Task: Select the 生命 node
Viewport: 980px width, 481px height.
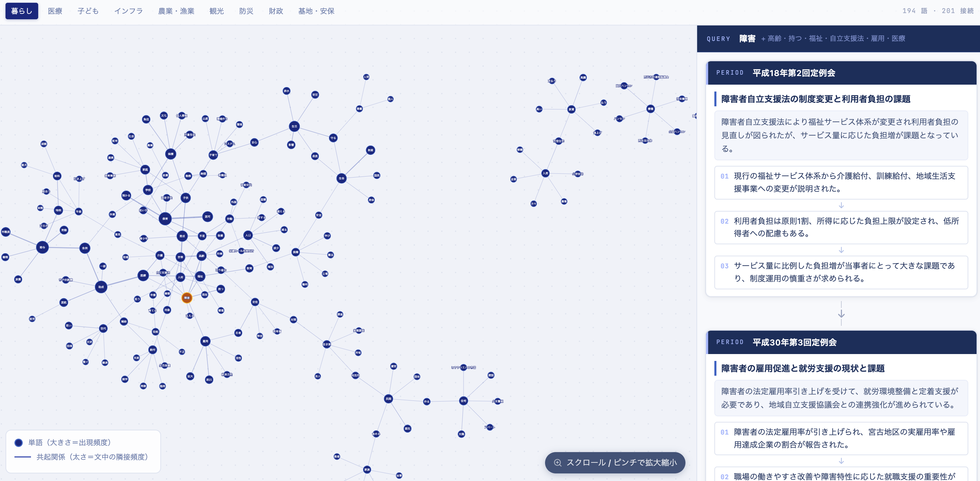Action: (342, 178)
